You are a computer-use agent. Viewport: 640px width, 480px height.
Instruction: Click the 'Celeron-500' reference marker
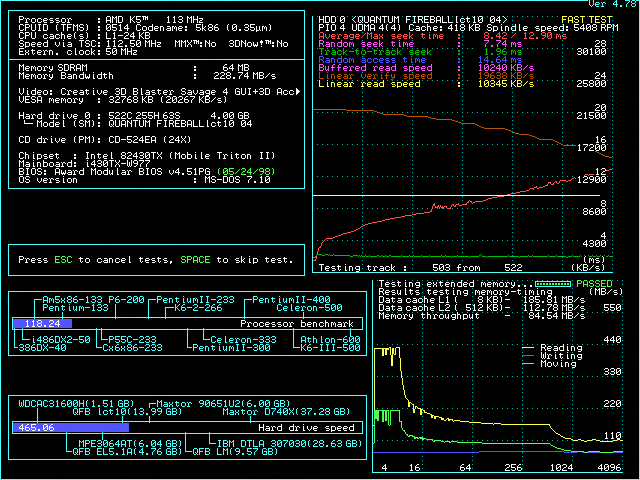pos(309,308)
